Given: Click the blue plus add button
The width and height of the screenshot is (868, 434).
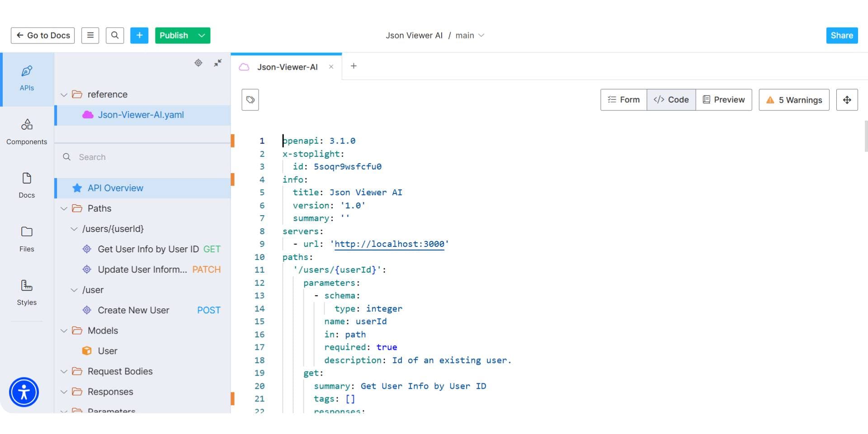Looking at the screenshot, I should coord(139,35).
